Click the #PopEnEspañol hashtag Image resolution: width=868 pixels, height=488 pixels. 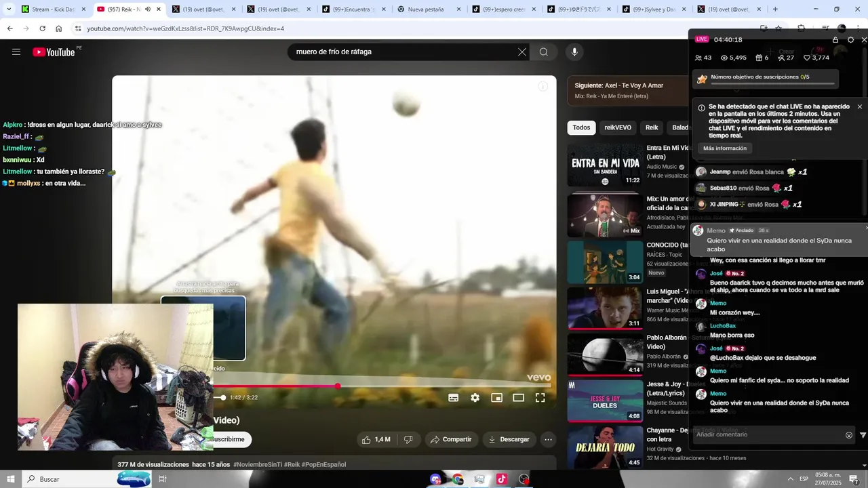tap(323, 464)
